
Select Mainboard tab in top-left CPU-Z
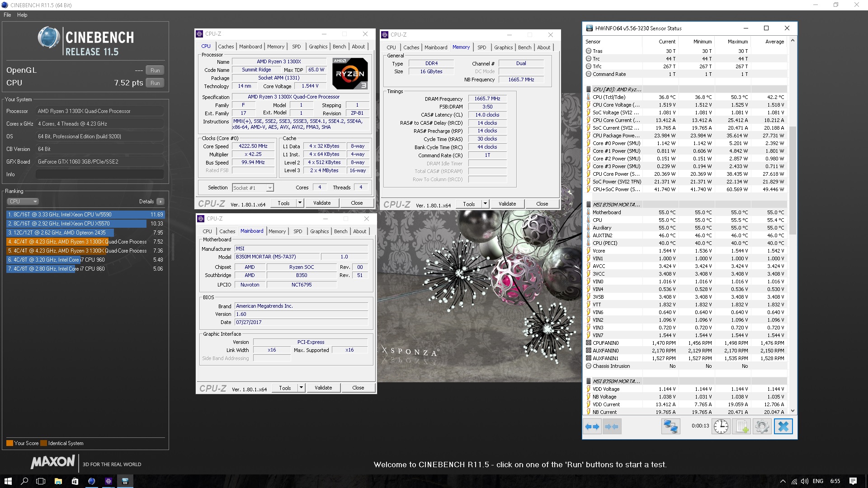point(250,47)
